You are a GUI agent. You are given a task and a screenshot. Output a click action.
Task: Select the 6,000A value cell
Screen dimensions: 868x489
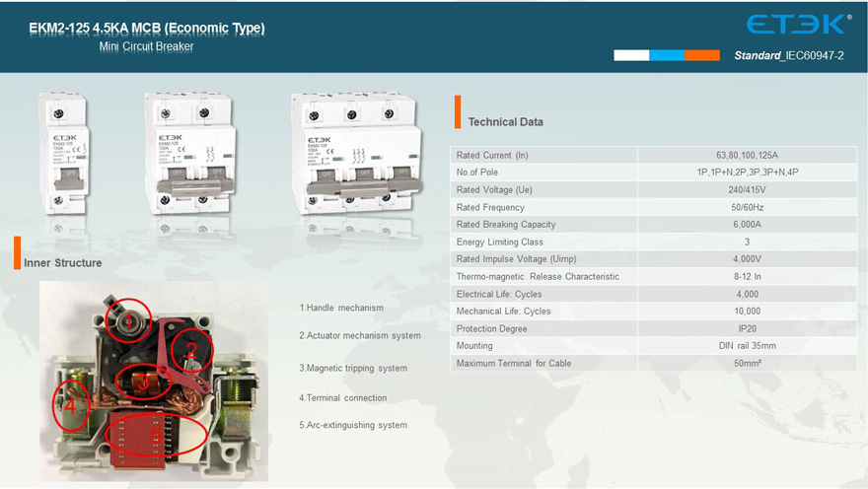click(748, 224)
